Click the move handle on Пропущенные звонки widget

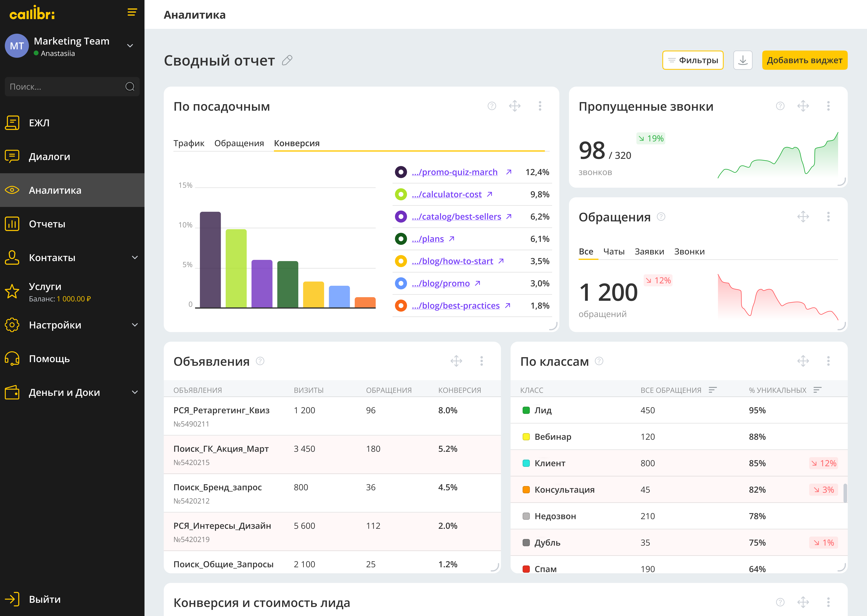pyautogui.click(x=803, y=106)
